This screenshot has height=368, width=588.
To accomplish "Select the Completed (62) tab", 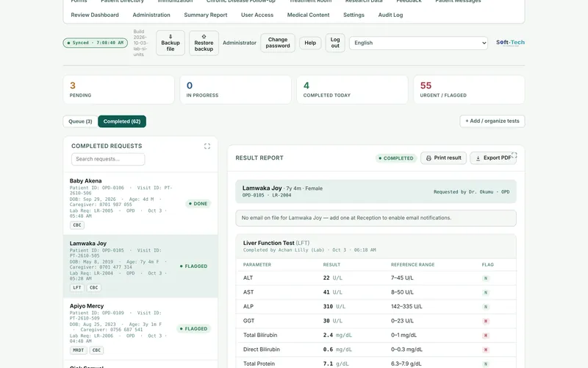I will tap(122, 121).
